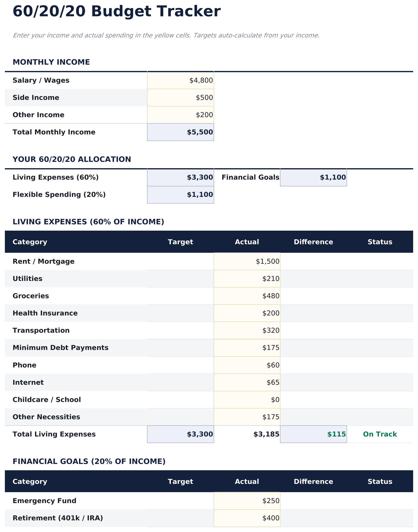Viewport: 418px width, 532px height.
Task: Click the Salary / Wages income cell
Action: point(180,80)
